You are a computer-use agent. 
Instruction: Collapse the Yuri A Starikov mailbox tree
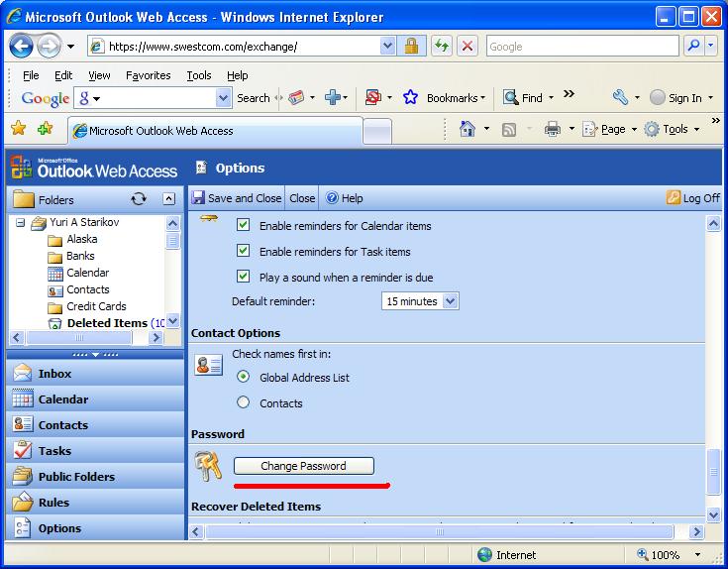(x=21, y=222)
